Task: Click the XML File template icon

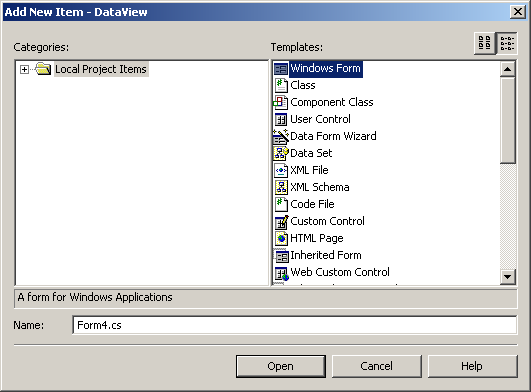Action: (281, 170)
